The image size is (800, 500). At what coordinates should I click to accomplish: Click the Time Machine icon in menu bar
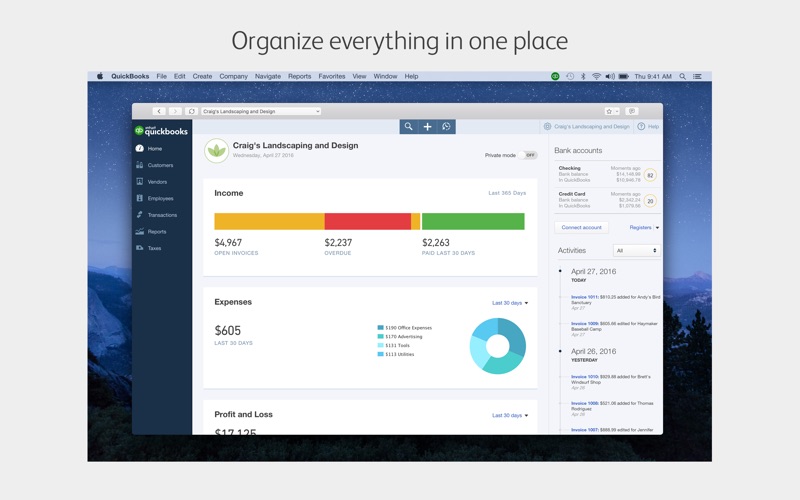(570, 76)
